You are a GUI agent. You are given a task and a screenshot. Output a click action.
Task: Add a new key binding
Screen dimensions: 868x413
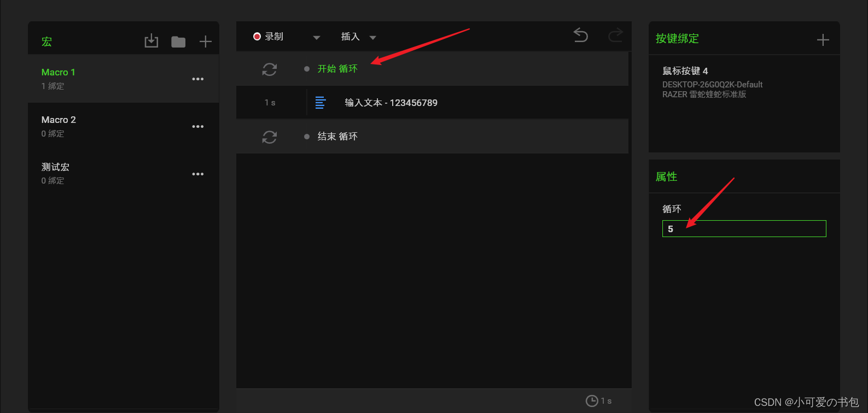pos(823,40)
